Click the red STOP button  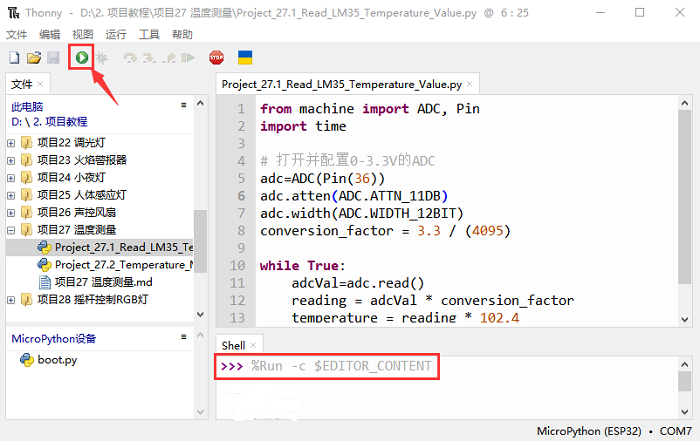point(216,58)
